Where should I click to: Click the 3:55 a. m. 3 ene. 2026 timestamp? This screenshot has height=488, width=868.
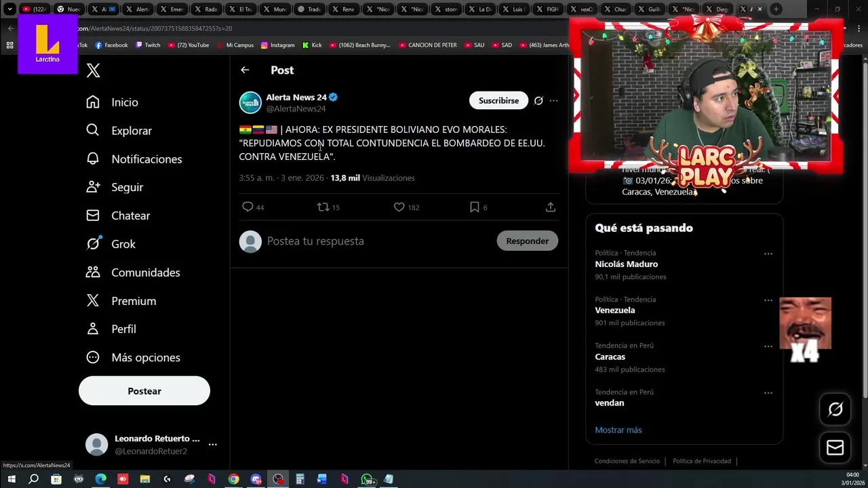(281, 178)
